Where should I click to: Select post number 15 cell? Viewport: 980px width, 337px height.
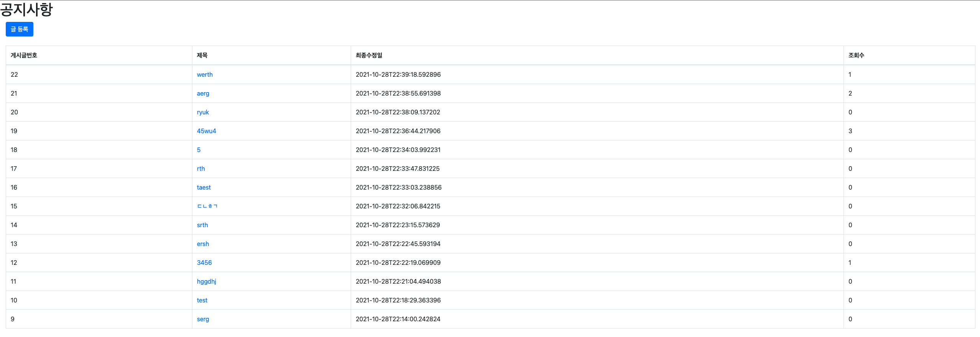99,206
